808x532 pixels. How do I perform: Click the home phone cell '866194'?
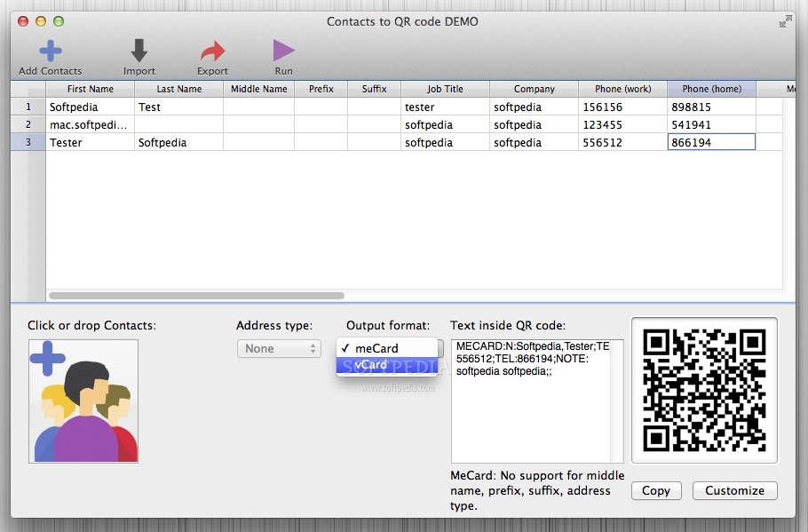tap(711, 142)
